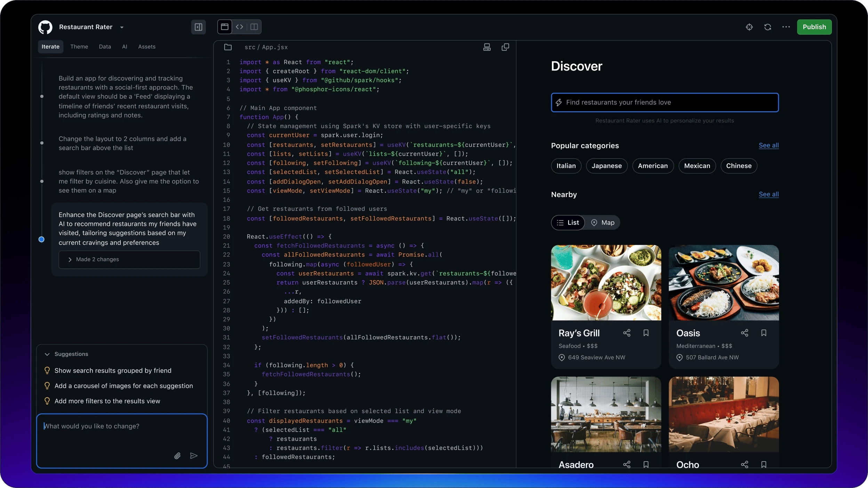Toggle the left iteration sidebar
The width and height of the screenshot is (868, 488).
point(198,27)
